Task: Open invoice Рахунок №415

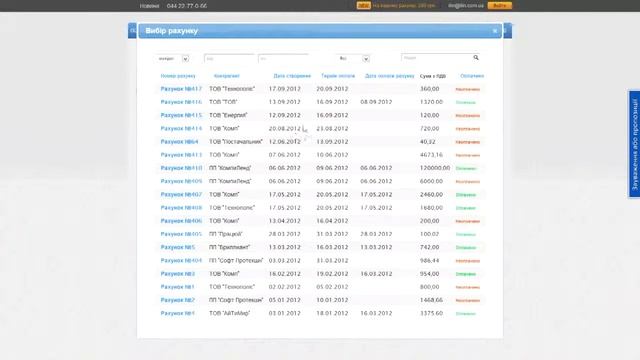Action: tap(181, 116)
